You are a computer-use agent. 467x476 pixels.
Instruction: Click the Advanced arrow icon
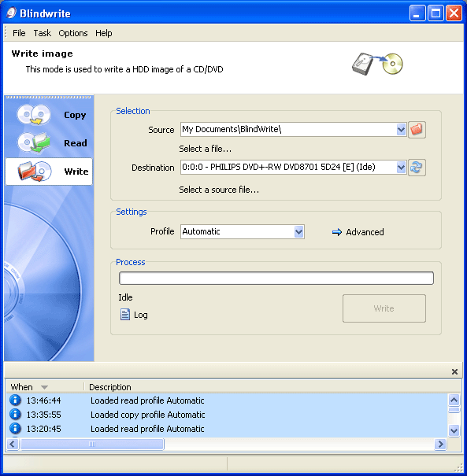point(336,232)
